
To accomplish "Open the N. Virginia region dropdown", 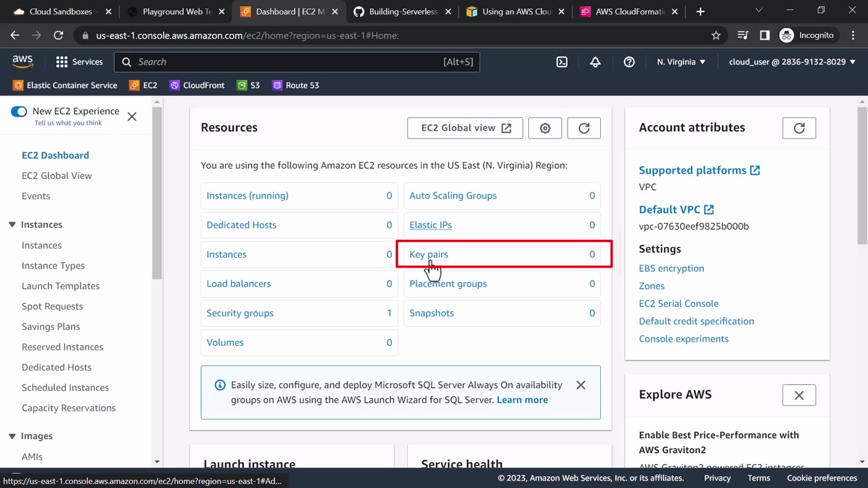I will point(681,62).
